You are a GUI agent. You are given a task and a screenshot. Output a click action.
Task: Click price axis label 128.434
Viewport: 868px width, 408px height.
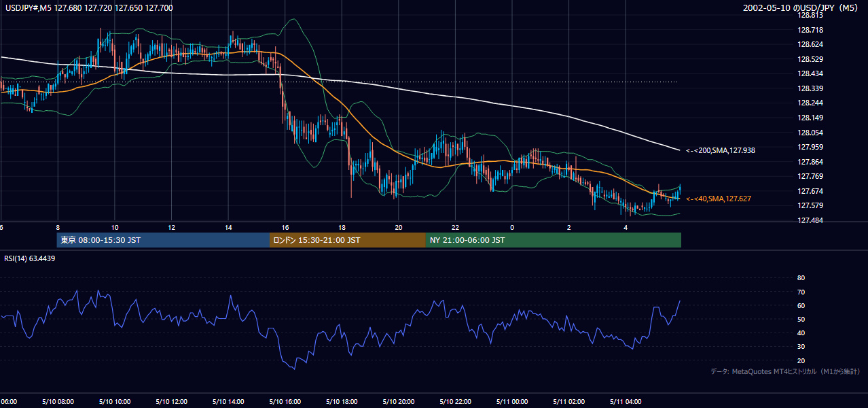[810, 73]
